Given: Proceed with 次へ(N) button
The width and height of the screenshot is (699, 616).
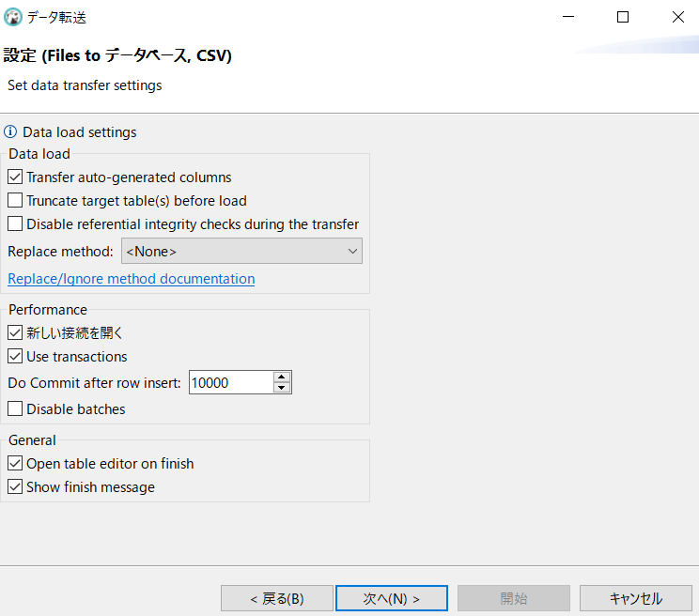Looking at the screenshot, I should 392,598.
